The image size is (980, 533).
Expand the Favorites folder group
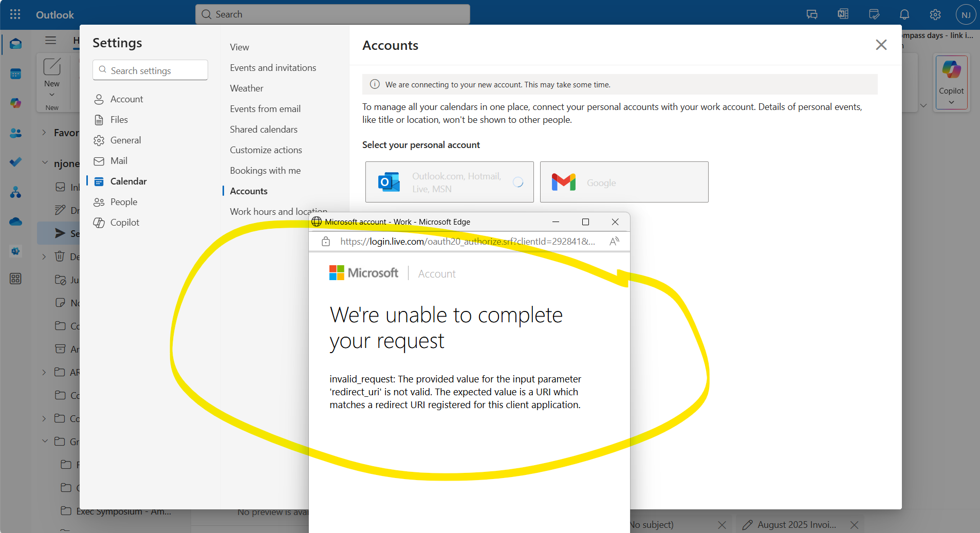point(44,133)
